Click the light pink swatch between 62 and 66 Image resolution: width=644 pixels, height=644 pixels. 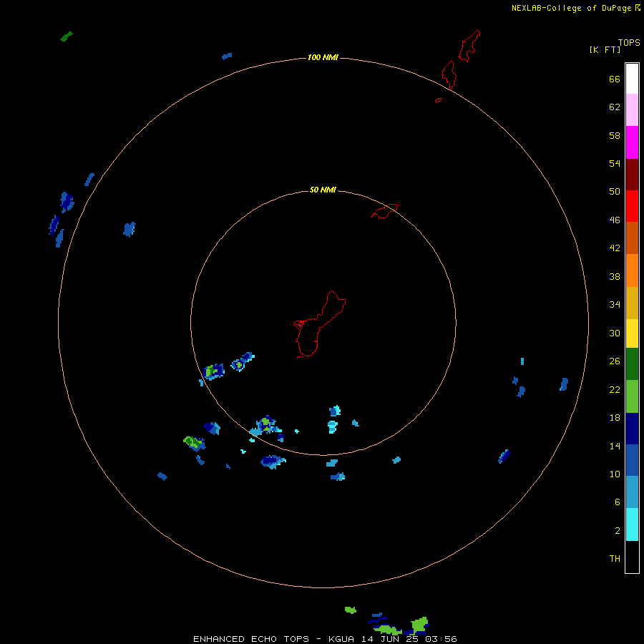632,109
